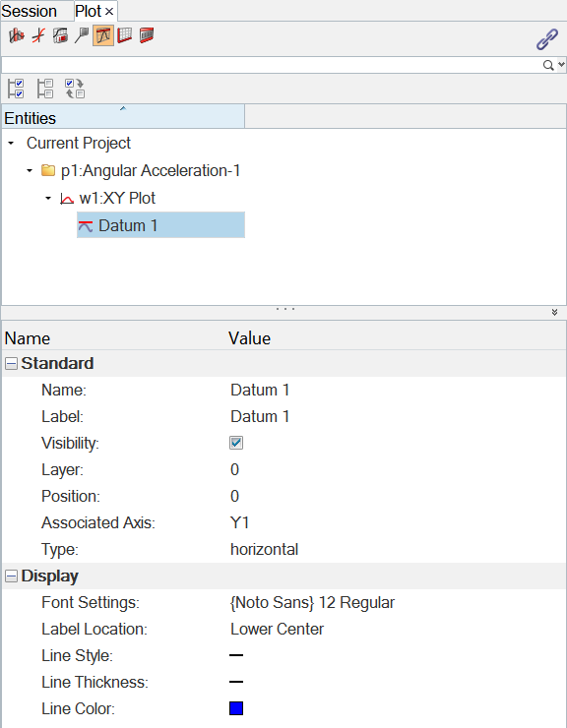Click the red header and footer icon
The width and height of the screenshot is (567, 728).
[x=147, y=35]
